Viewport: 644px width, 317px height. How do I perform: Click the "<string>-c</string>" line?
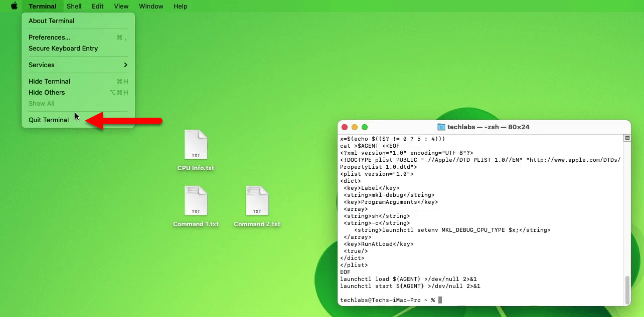[377, 223]
